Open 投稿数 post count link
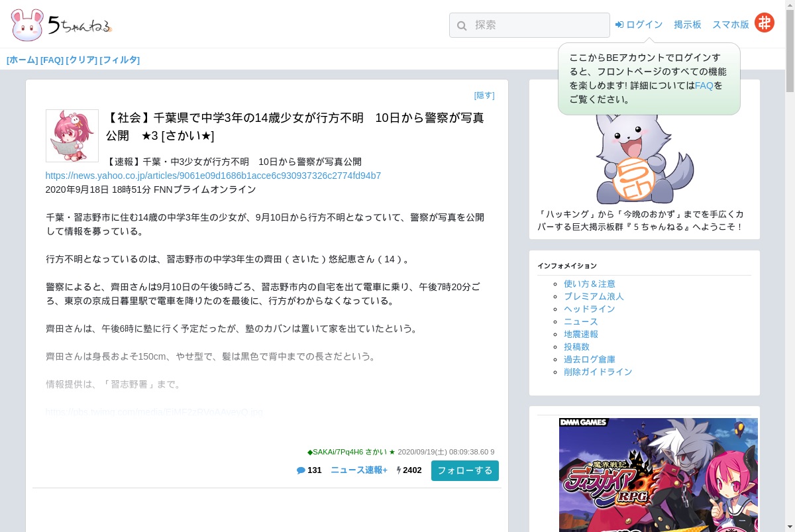 tap(576, 346)
